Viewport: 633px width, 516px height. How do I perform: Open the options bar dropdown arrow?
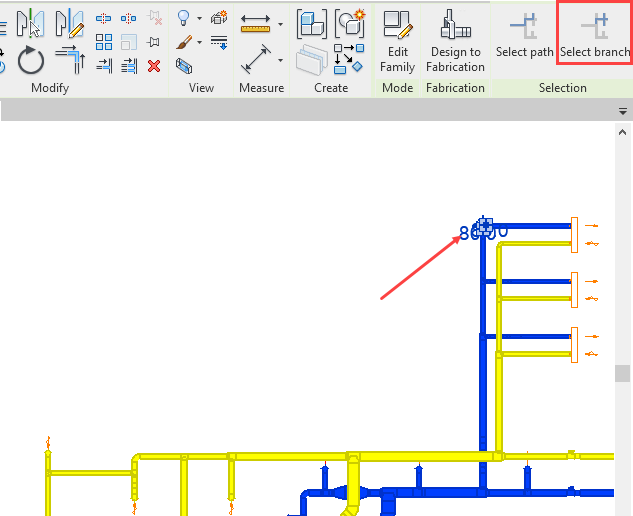623,111
